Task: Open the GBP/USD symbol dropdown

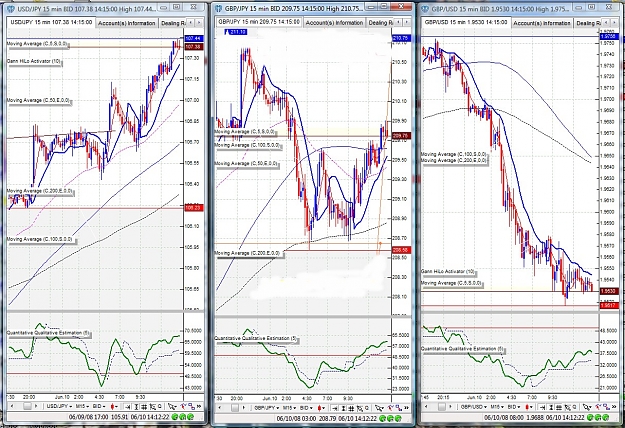Action: (x=474, y=407)
